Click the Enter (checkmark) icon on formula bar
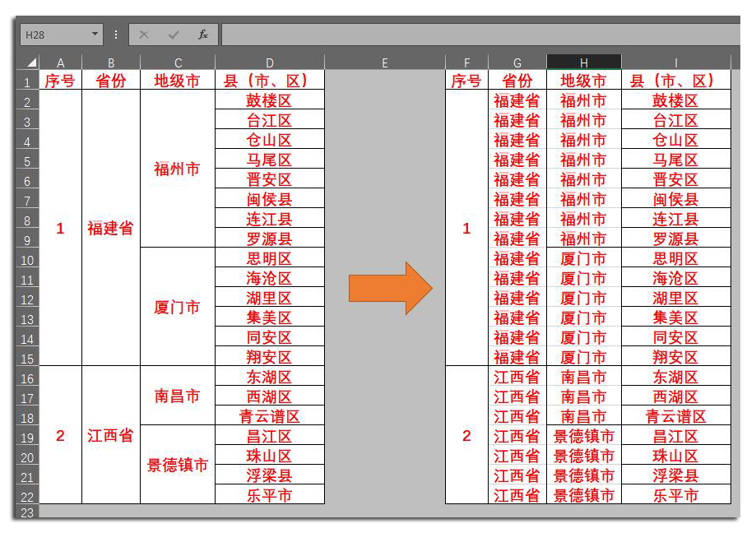This screenshot has height=533, width=756. (x=173, y=34)
